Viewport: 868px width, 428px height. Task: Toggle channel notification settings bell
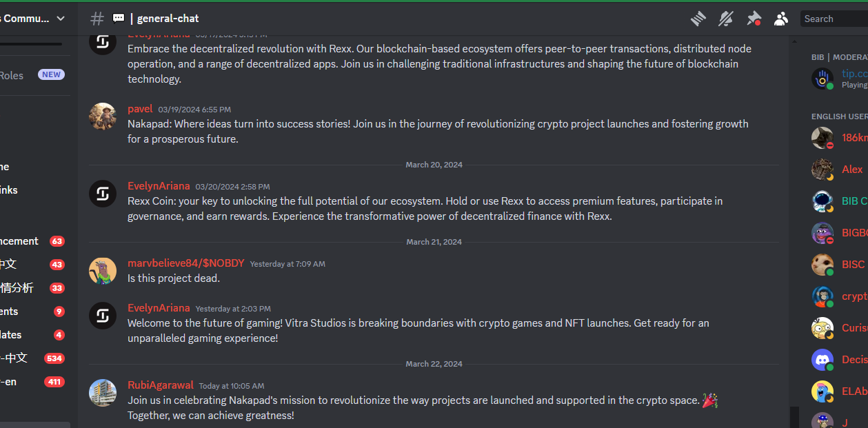[x=725, y=19]
